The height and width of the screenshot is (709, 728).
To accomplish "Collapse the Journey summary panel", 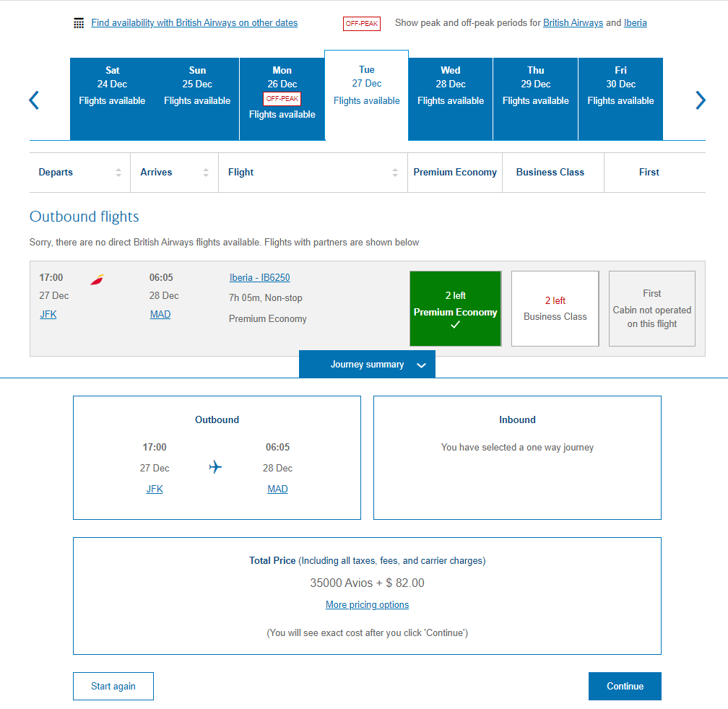I will 367,365.
